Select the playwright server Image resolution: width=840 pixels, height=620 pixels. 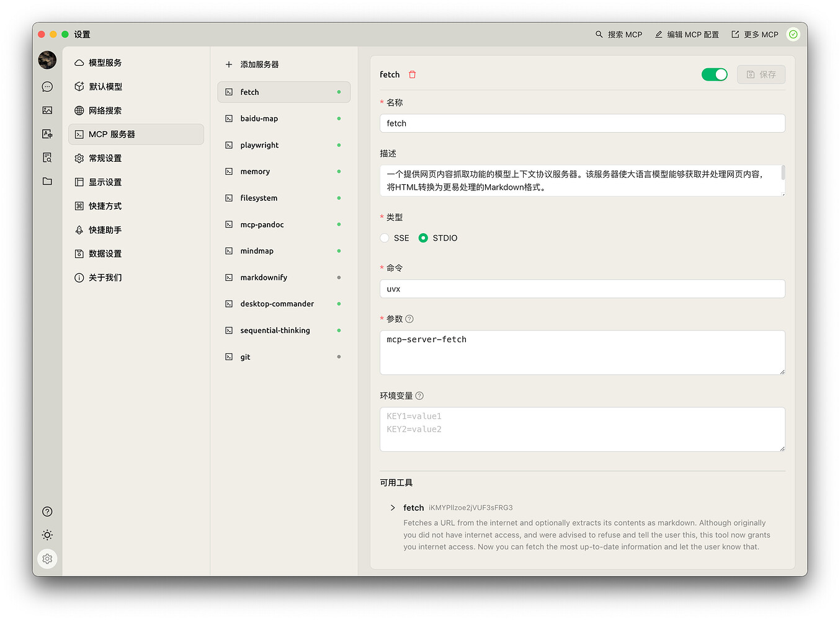pos(284,145)
